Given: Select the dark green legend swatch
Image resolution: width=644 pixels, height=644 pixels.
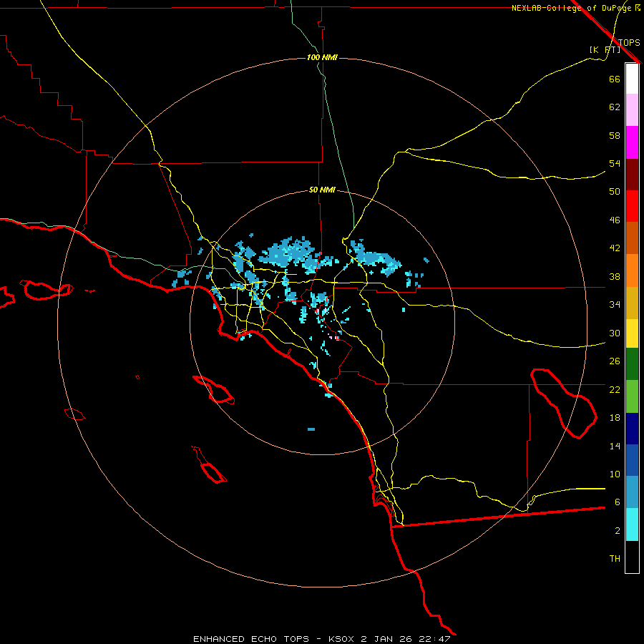Looking at the screenshot, I should point(632,364).
